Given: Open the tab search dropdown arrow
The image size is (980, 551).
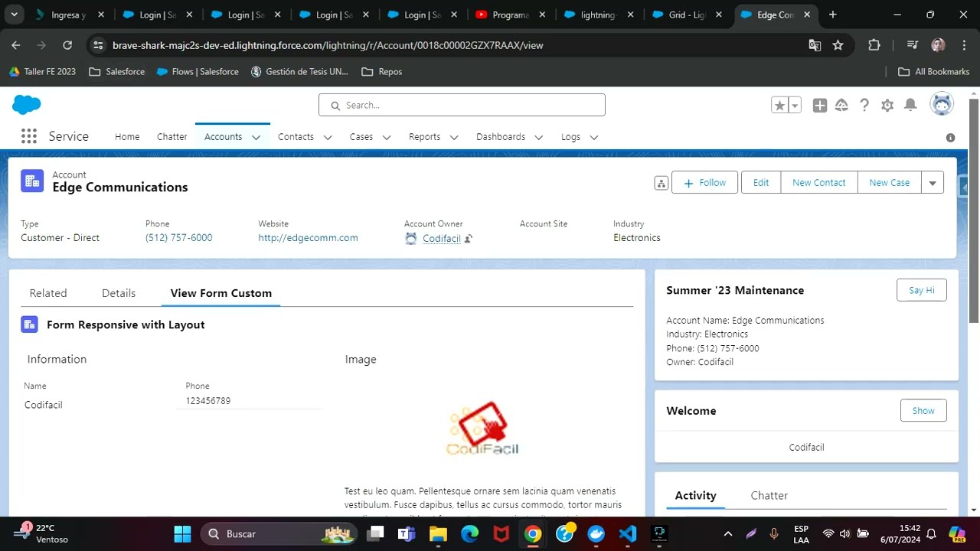Looking at the screenshot, I should (14, 15).
